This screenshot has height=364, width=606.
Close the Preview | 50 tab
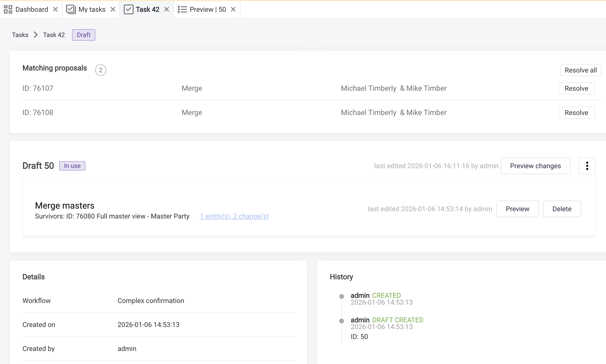click(x=233, y=9)
